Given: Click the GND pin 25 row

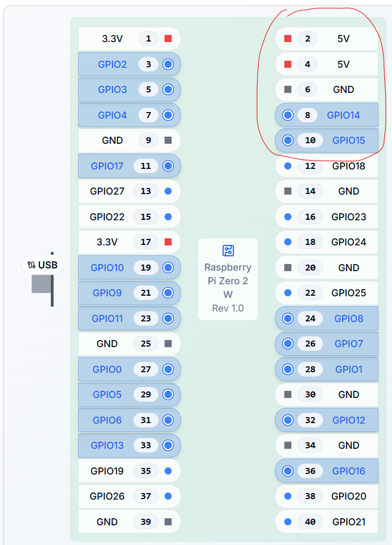Looking at the screenshot, I should (129, 344).
